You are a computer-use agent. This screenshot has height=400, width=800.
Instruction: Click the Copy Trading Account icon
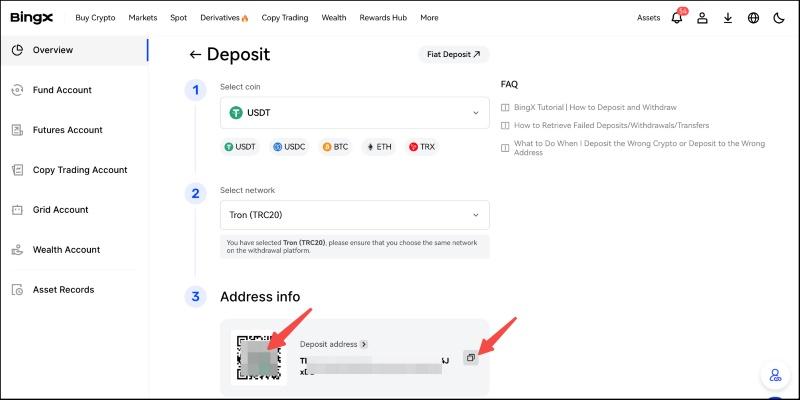point(17,170)
